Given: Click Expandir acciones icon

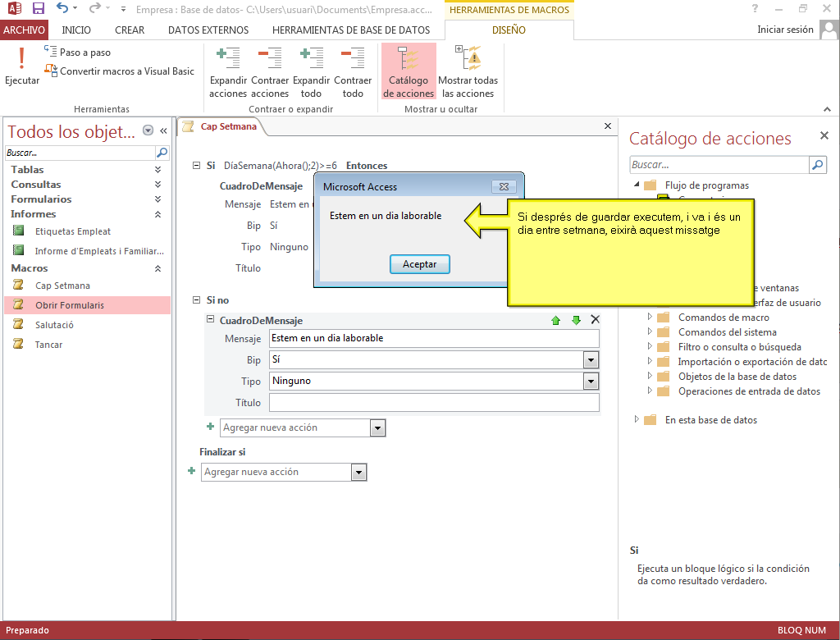Looking at the screenshot, I should (x=228, y=58).
